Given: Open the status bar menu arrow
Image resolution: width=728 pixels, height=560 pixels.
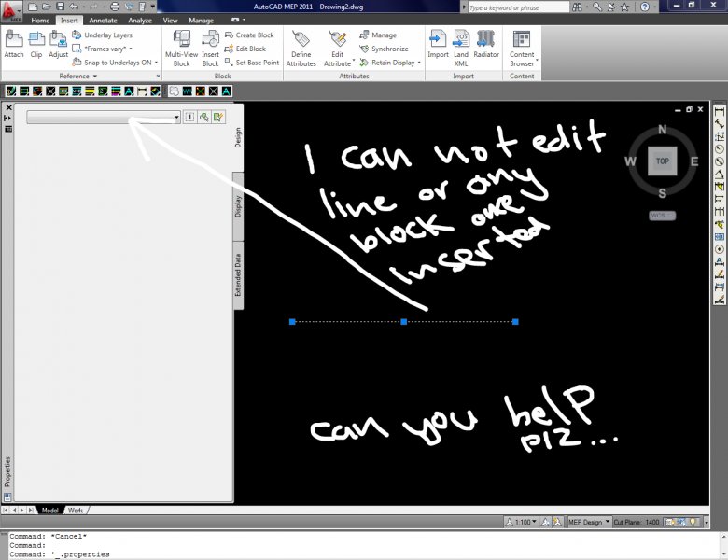Looking at the screenshot, I should click(707, 523).
